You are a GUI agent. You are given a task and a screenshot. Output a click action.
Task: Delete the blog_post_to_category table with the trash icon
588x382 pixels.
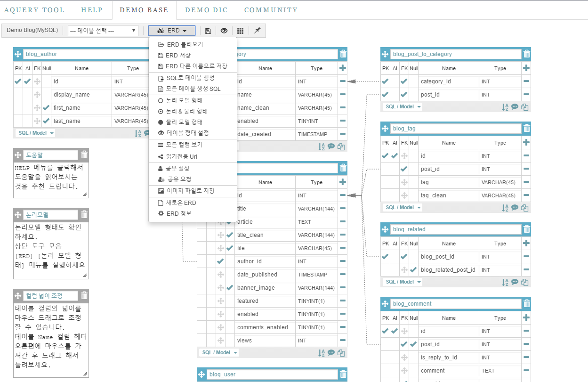coord(526,54)
